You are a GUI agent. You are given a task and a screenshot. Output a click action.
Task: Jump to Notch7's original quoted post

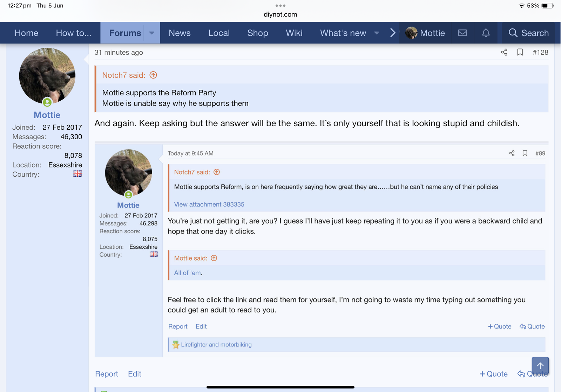pyautogui.click(x=153, y=75)
